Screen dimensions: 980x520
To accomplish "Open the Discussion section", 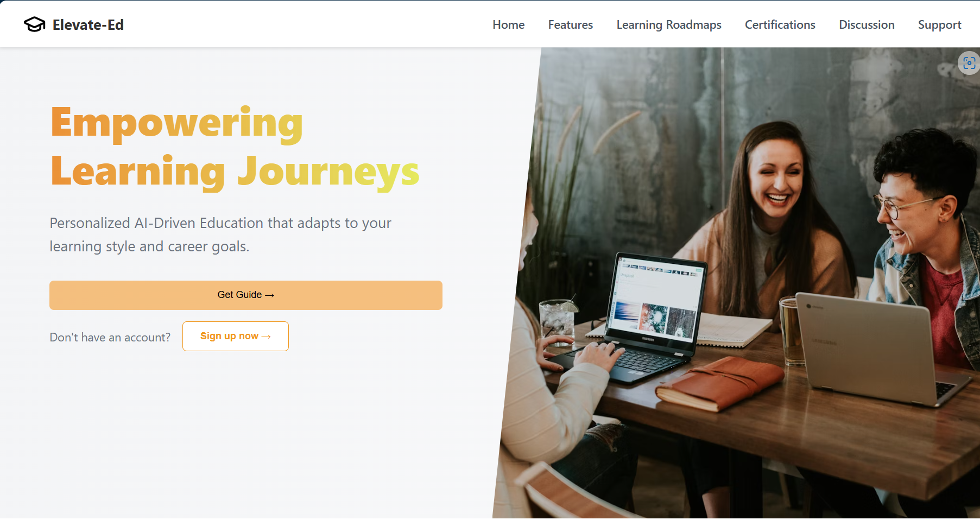I will pos(867,25).
